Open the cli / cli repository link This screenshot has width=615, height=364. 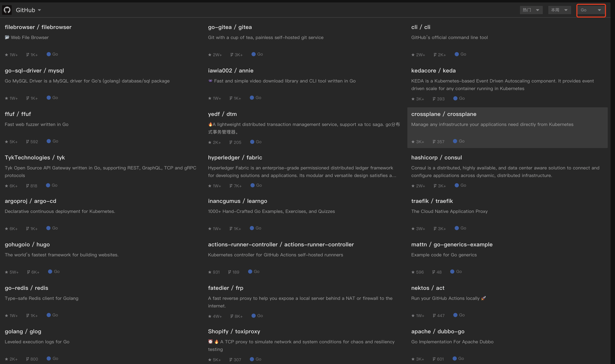(421, 27)
